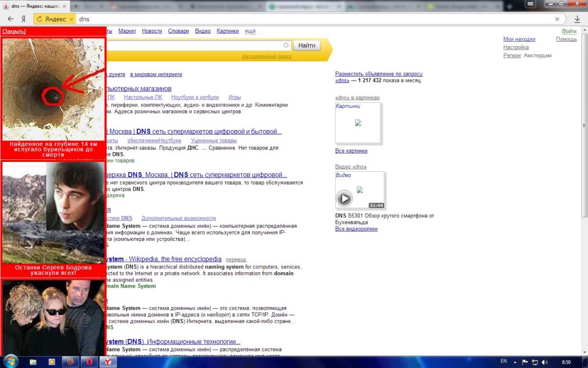The image size is (588, 368).
Task: Click the address bar showing dns
Action: 314,19
